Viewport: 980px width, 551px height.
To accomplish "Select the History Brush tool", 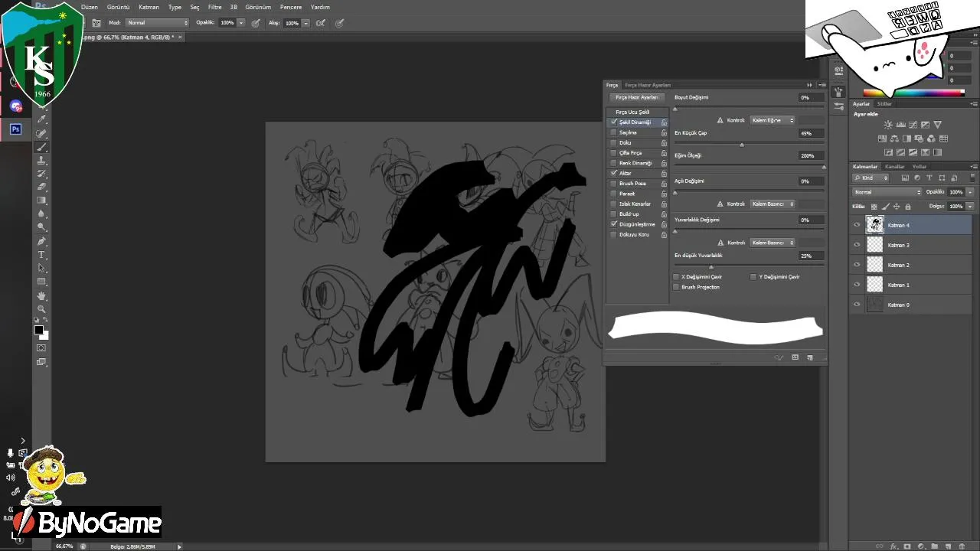I will (41, 174).
